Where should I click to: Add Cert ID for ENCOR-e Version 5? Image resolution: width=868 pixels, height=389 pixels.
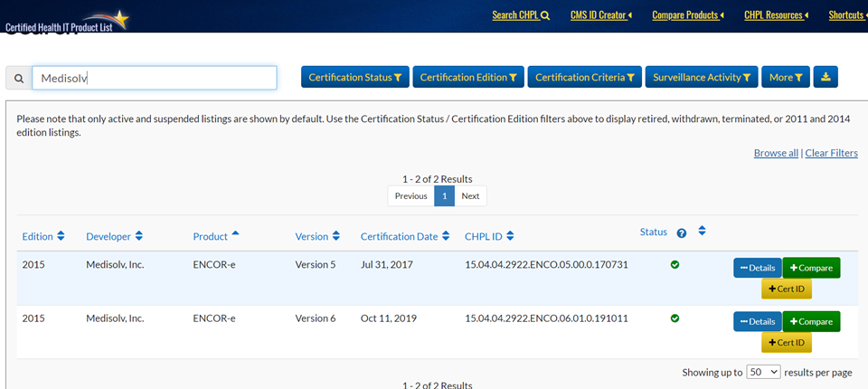click(x=787, y=289)
